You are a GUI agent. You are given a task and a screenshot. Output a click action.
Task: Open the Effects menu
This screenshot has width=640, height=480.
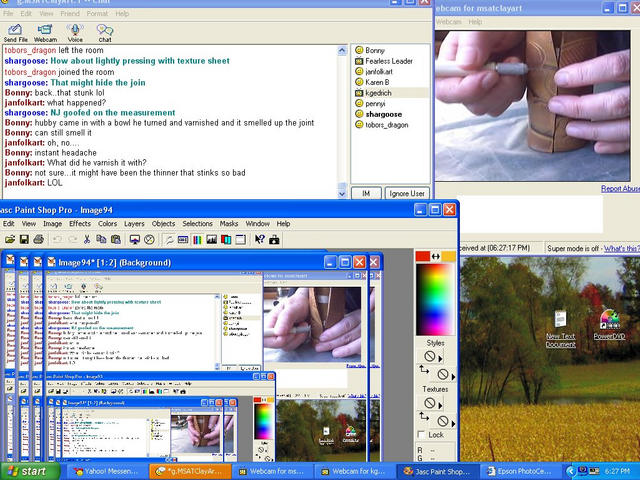click(80, 224)
